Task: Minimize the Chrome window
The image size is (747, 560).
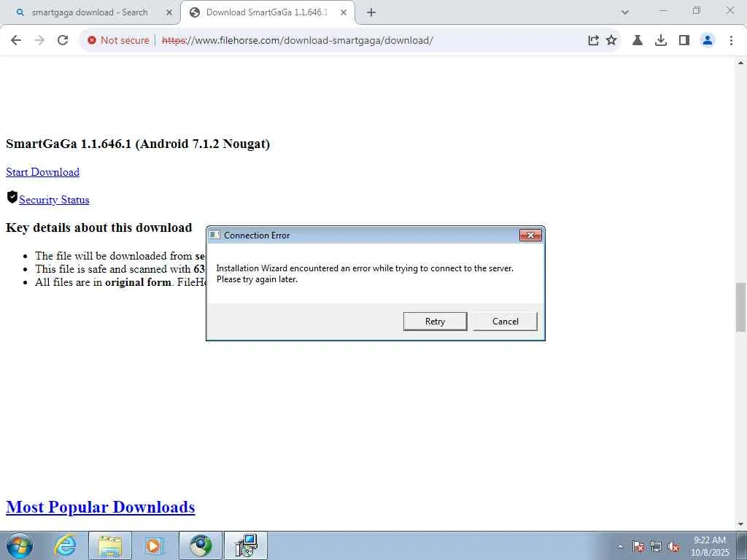Action: pyautogui.click(x=662, y=10)
